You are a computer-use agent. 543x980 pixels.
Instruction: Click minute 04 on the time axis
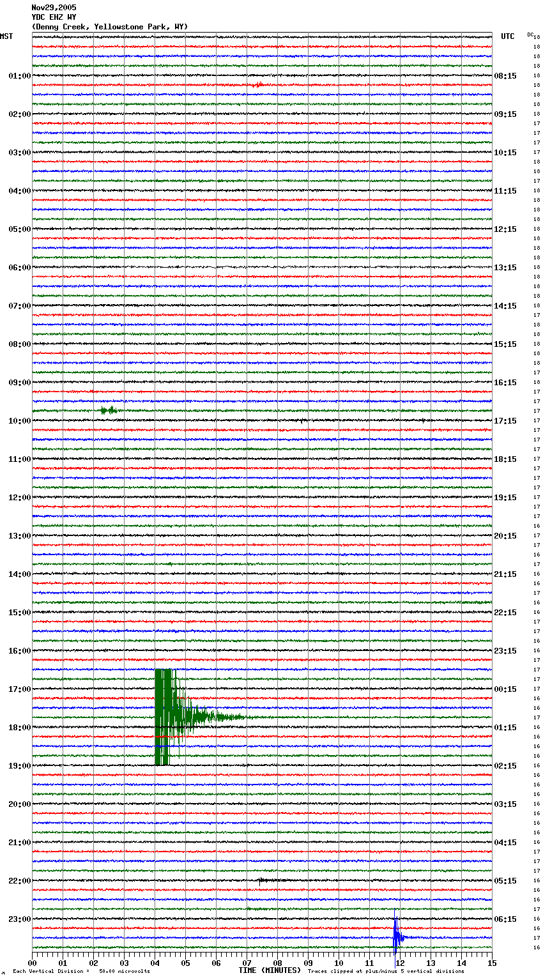pos(155,963)
